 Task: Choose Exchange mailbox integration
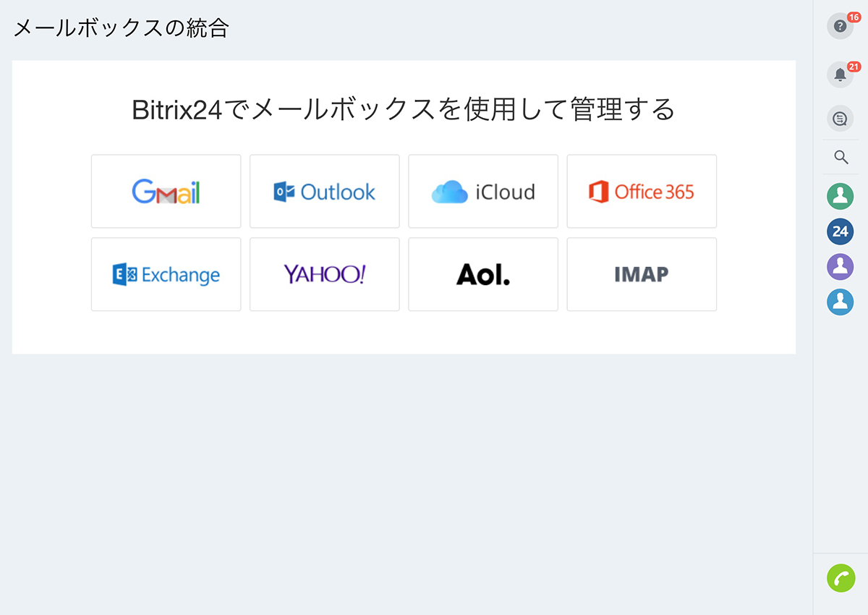pos(166,274)
